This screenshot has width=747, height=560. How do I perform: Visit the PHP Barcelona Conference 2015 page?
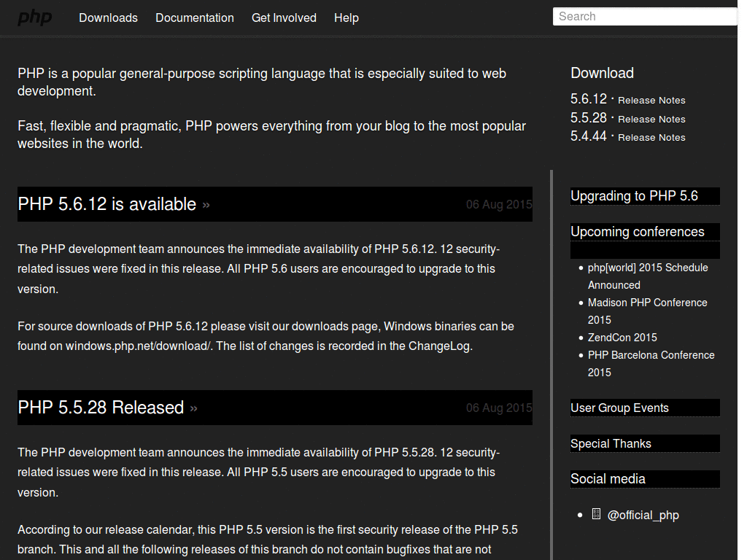click(x=651, y=363)
